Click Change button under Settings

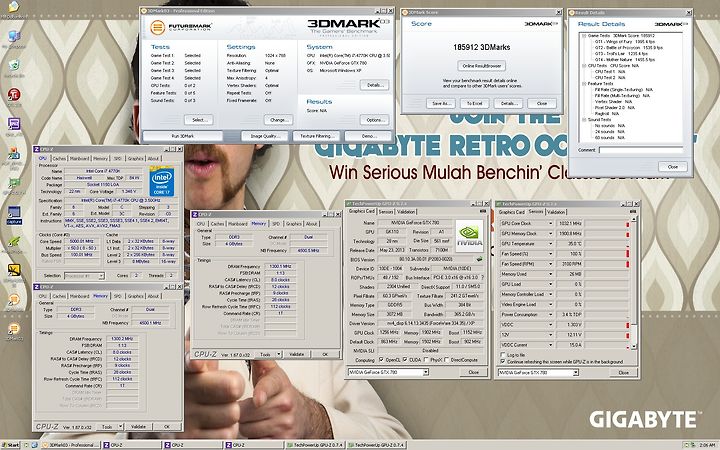click(278, 120)
